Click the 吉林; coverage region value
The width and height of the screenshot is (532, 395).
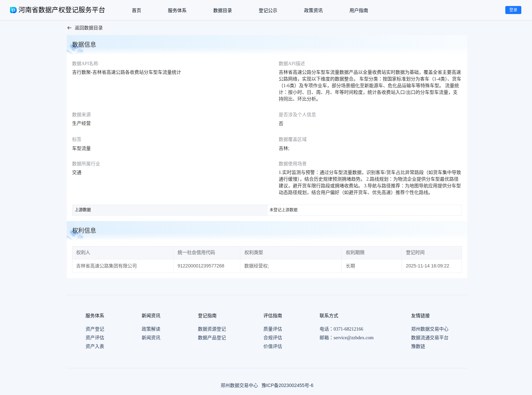click(284, 148)
